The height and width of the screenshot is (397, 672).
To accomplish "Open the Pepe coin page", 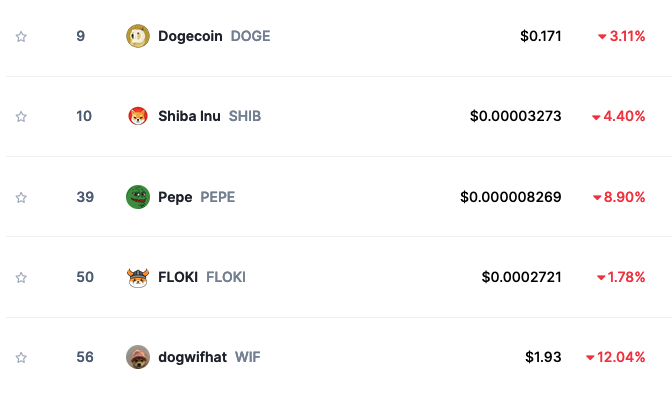I will [x=175, y=197].
